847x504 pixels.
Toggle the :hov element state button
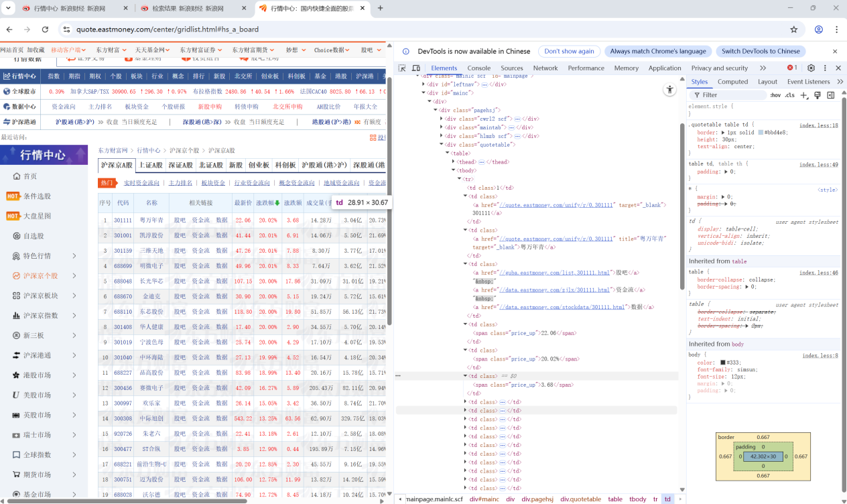point(775,95)
